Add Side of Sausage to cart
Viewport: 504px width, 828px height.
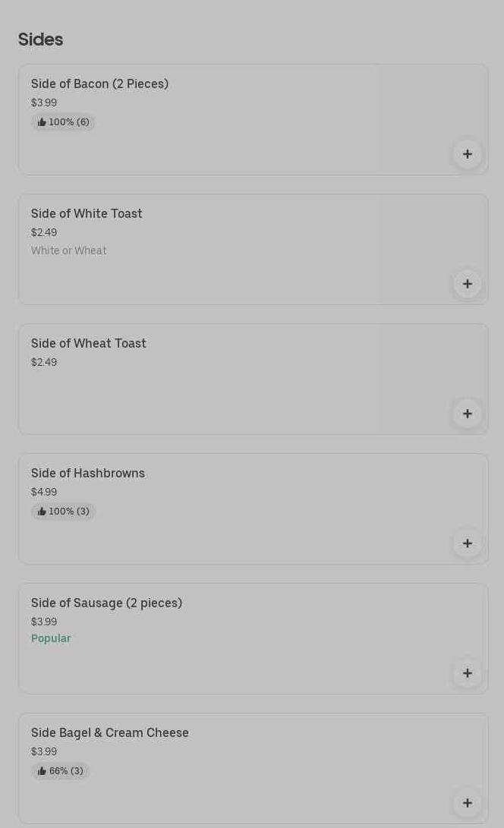coord(467,673)
